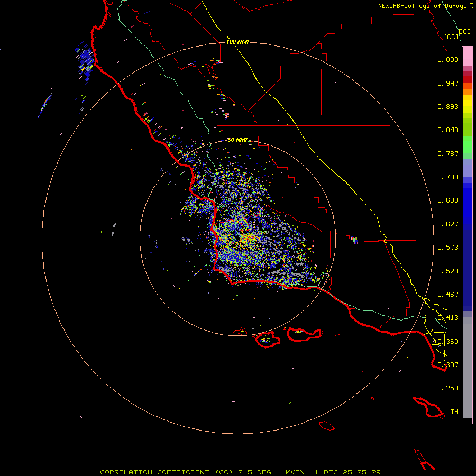Pick the bright green segment of color bar
The height and width of the screenshot is (476, 476).
467,144
